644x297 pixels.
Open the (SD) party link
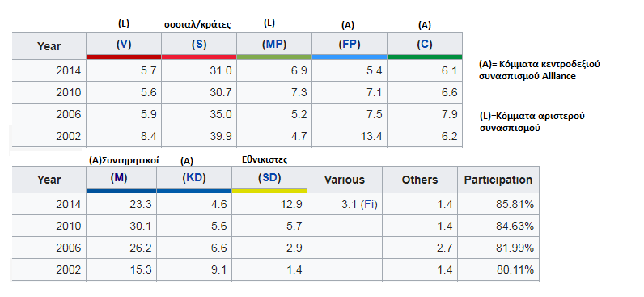269,178
